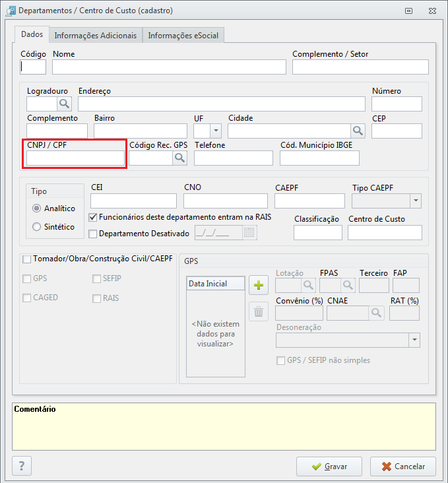Image resolution: width=448 pixels, height=483 pixels.
Task: Open help with the question mark button
Action: point(22,466)
